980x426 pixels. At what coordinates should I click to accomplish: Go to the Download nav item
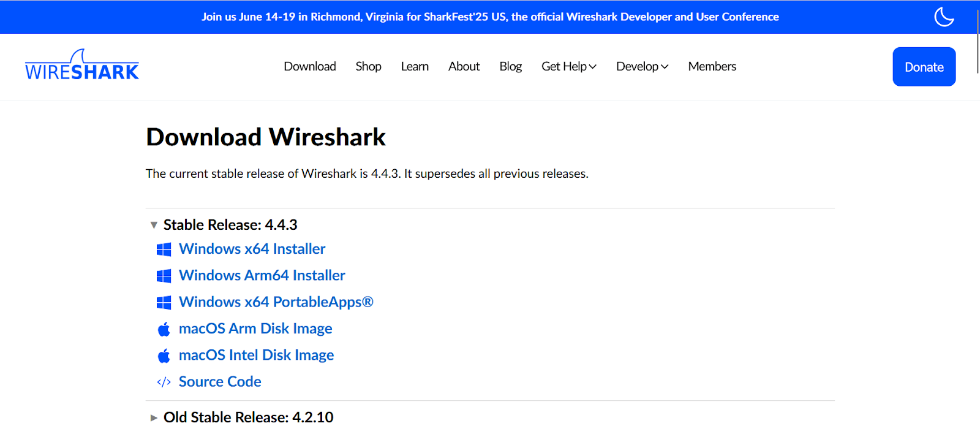310,66
